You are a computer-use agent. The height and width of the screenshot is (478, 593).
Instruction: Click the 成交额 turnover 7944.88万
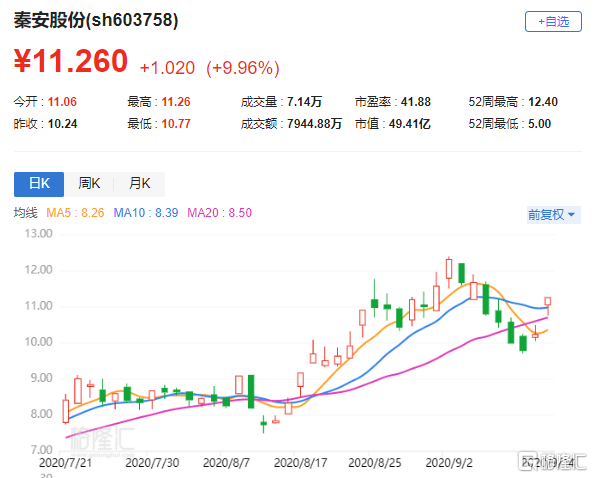click(314, 124)
